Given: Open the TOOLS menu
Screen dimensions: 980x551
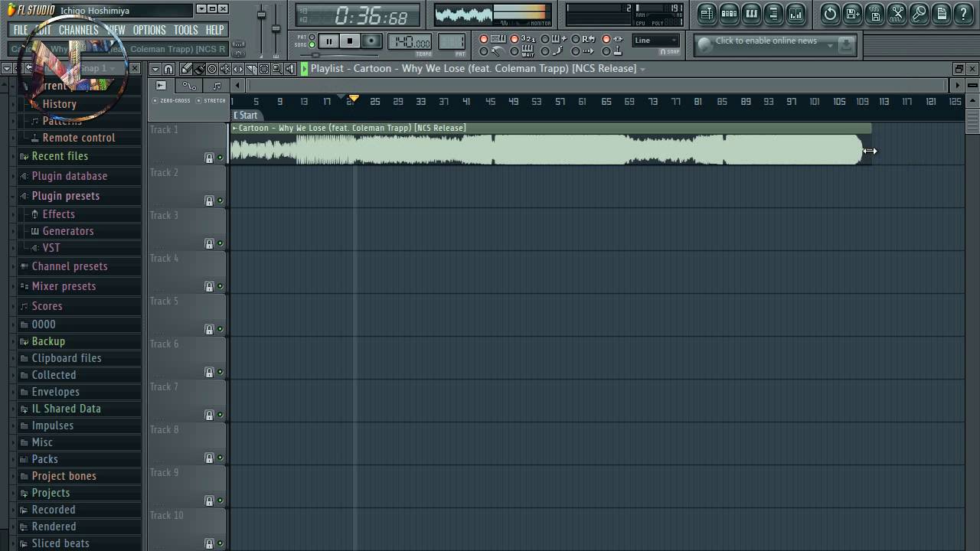Looking at the screenshot, I should click(x=185, y=30).
